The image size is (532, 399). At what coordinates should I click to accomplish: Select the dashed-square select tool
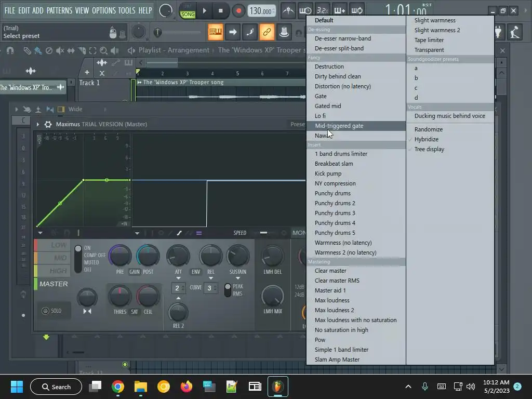pos(92,51)
